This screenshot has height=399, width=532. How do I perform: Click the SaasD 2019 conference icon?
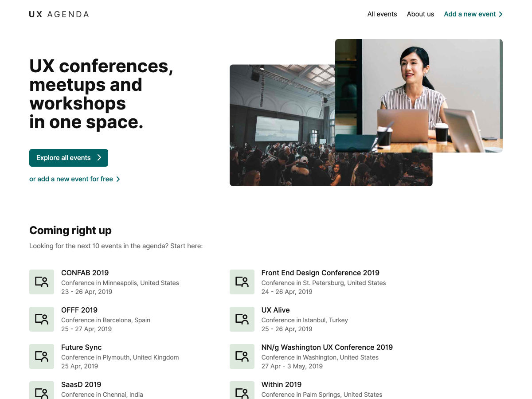(x=42, y=390)
